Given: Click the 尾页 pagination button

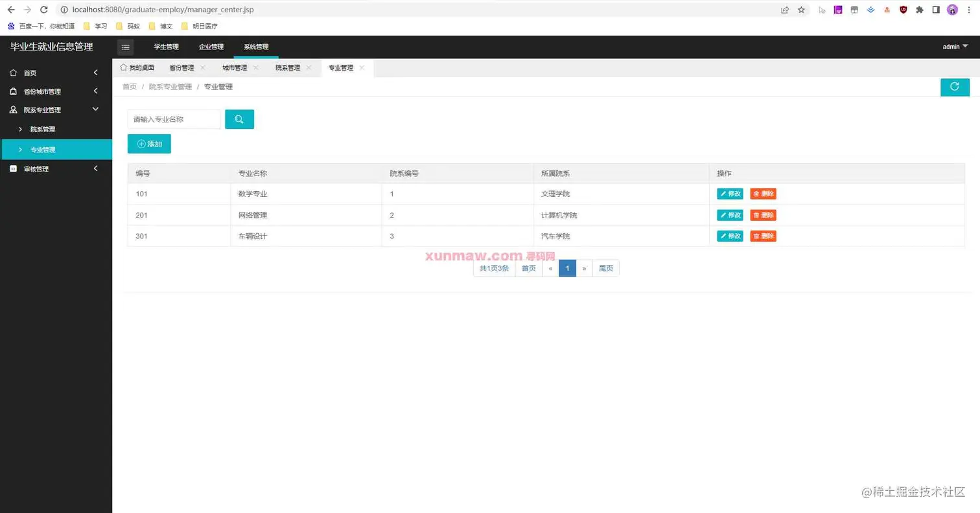Looking at the screenshot, I should [606, 268].
